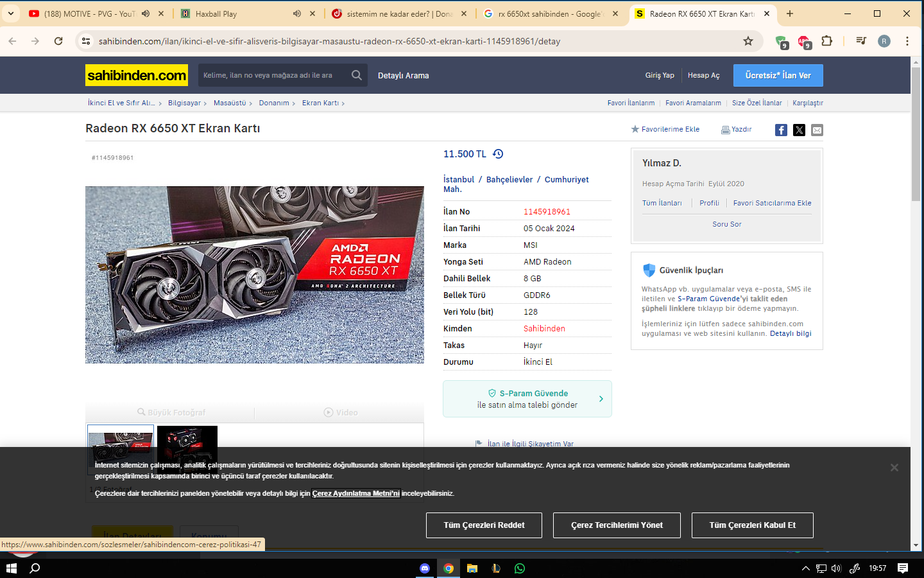Open File Explorer from the taskbar

(x=472, y=568)
